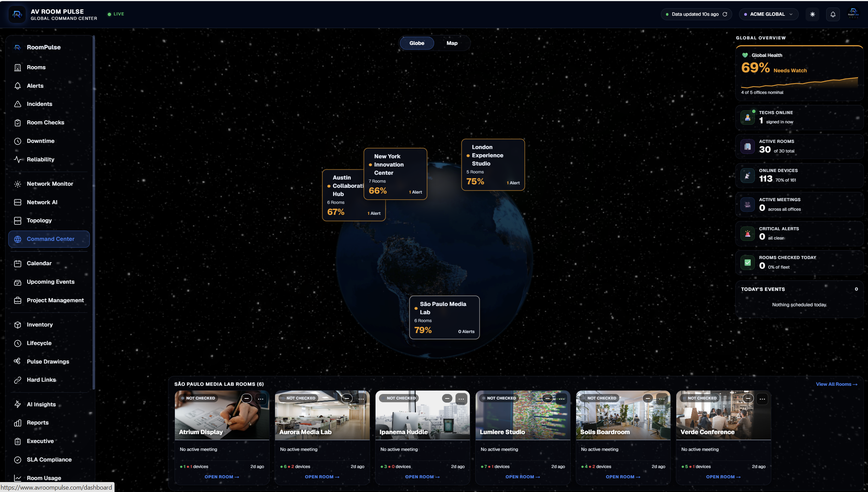Click the AV Room Pulse logo
This screenshot has height=492, width=868.
pyautogui.click(x=17, y=14)
